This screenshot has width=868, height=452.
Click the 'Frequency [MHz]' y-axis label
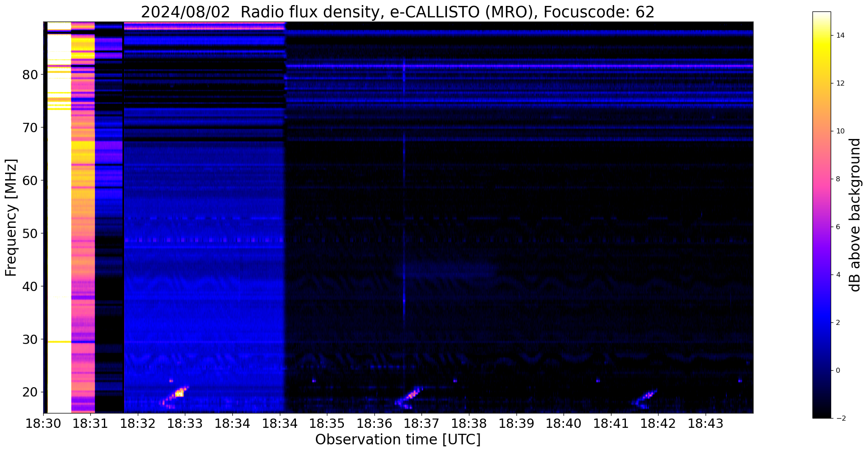(x=11, y=218)
